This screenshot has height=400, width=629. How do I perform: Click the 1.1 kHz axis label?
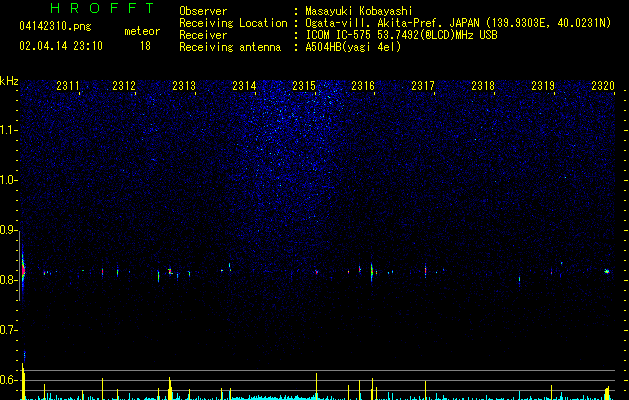click(x=9, y=130)
